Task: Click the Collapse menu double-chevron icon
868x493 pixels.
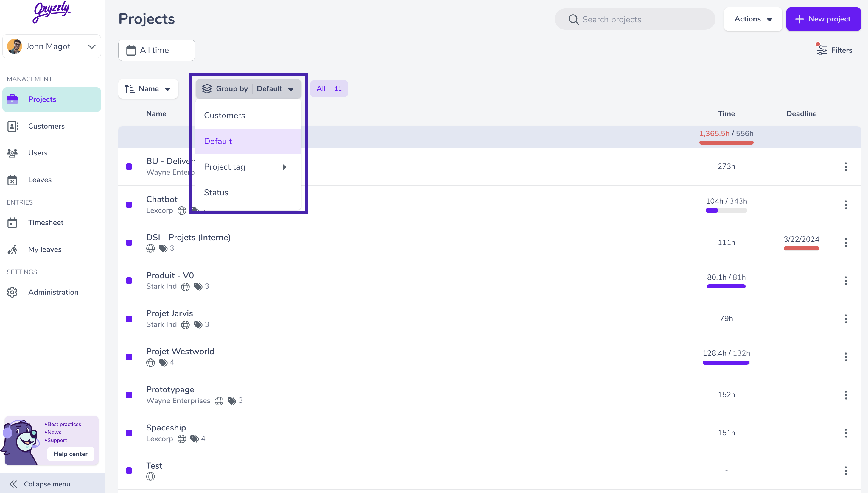Action: [x=13, y=484]
